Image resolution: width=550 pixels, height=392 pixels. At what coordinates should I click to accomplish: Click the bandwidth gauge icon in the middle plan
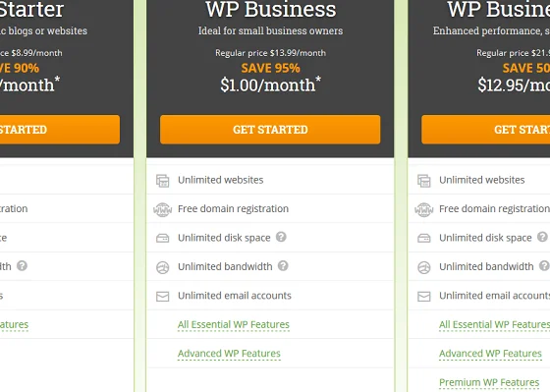pos(162,267)
